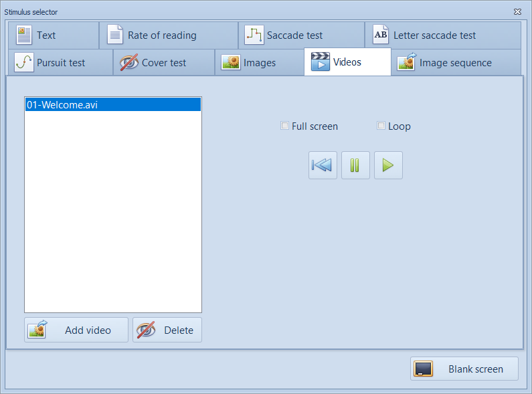The image size is (532, 394).
Task: Go to the Letter saccade test tab
Action: 434,35
